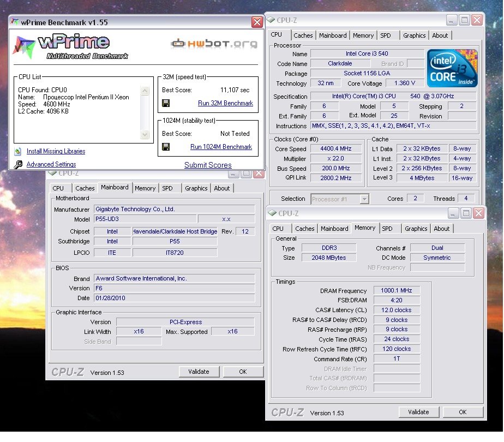Close the top CPU-Z CPU window

(477, 20)
